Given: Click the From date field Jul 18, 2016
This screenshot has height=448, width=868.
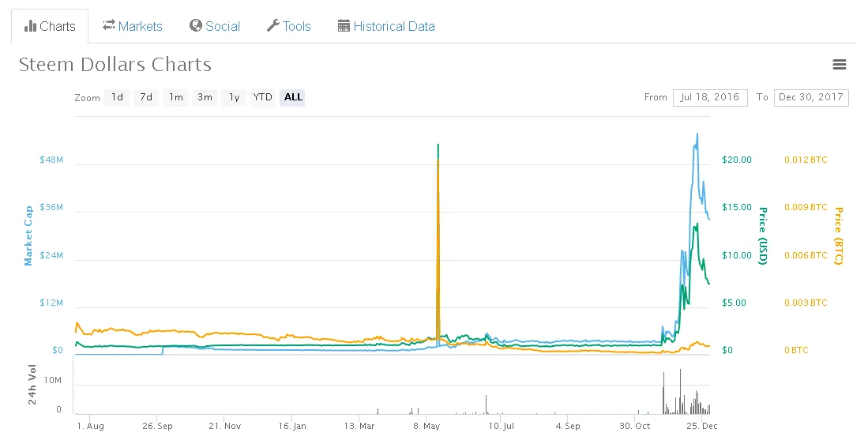Looking at the screenshot, I should pyautogui.click(x=710, y=97).
